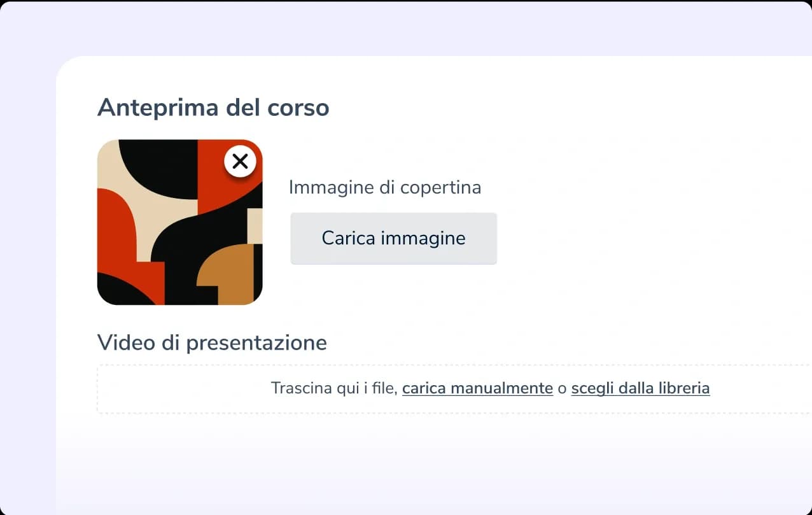Remove the cover image with the X icon
This screenshot has width=812, height=515.
click(x=240, y=162)
